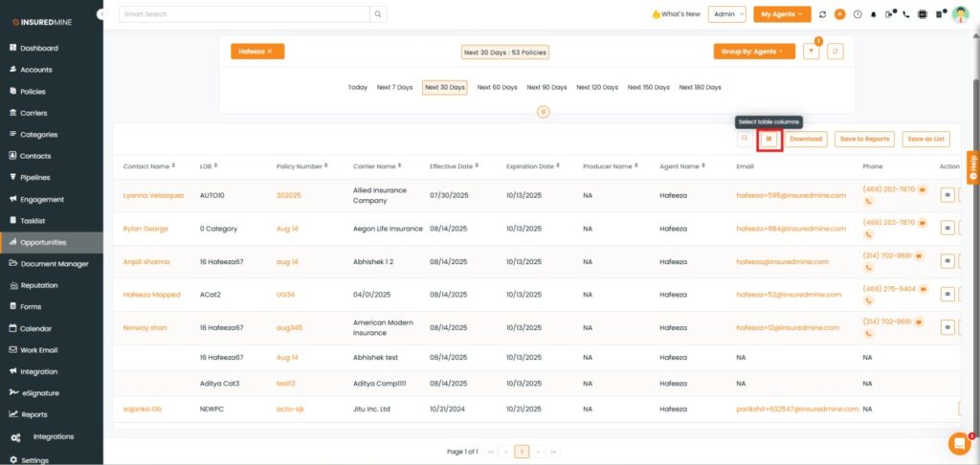Click the sync refresh icon in header
The width and height of the screenshot is (980, 465).
[x=822, y=14]
